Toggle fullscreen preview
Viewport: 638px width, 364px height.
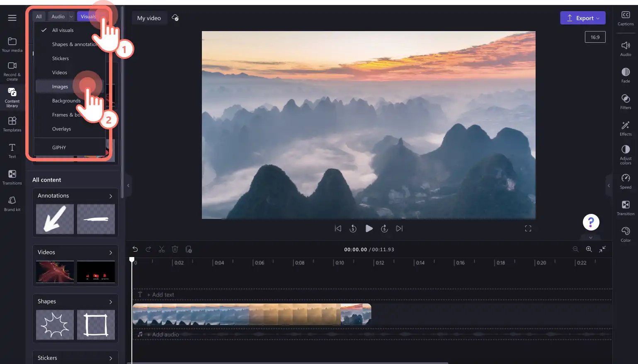tap(528, 228)
